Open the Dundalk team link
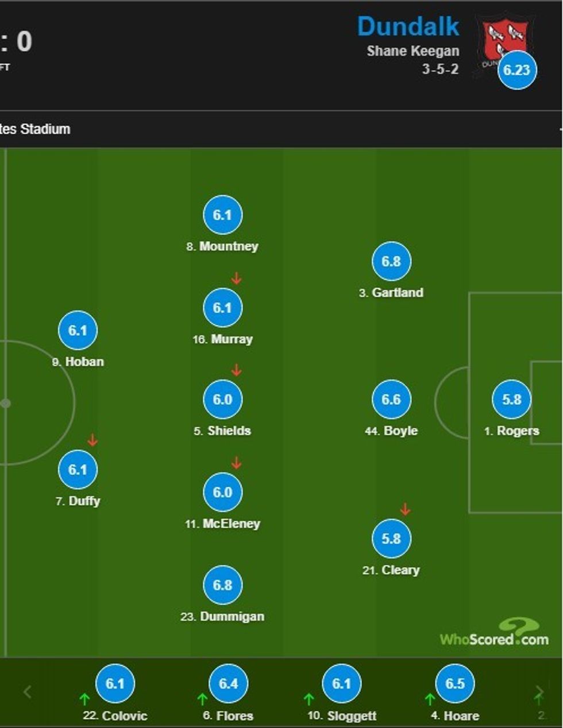 [x=408, y=26]
